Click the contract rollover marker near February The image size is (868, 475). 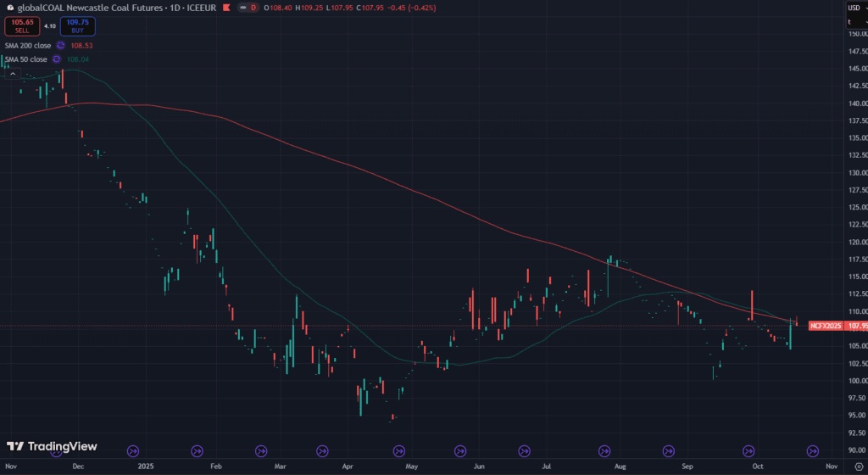click(x=197, y=450)
